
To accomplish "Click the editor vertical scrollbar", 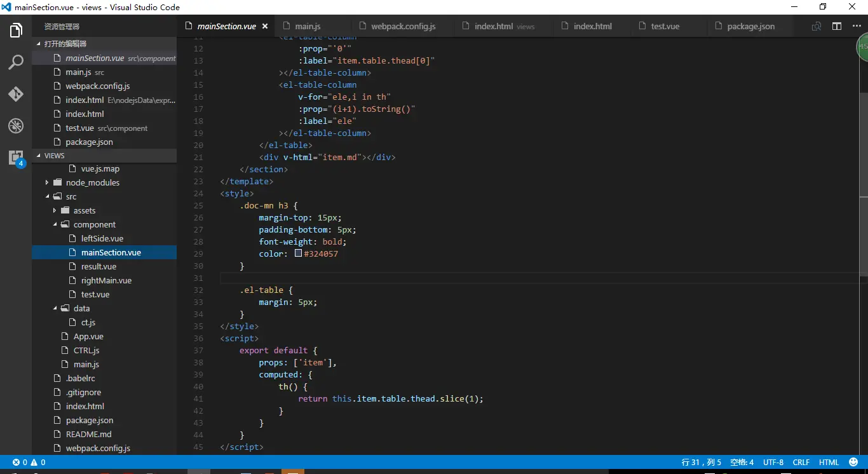I will click(864, 184).
